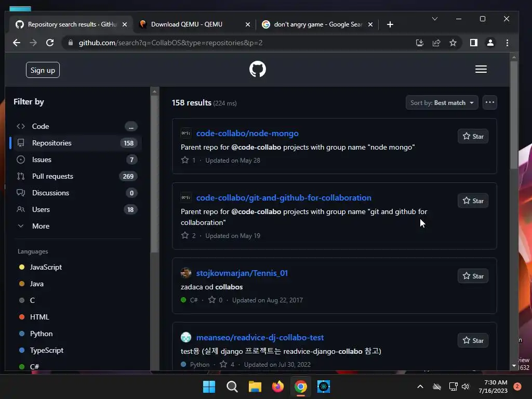Filter search results by Pull requests
532x399 pixels.
point(76,176)
